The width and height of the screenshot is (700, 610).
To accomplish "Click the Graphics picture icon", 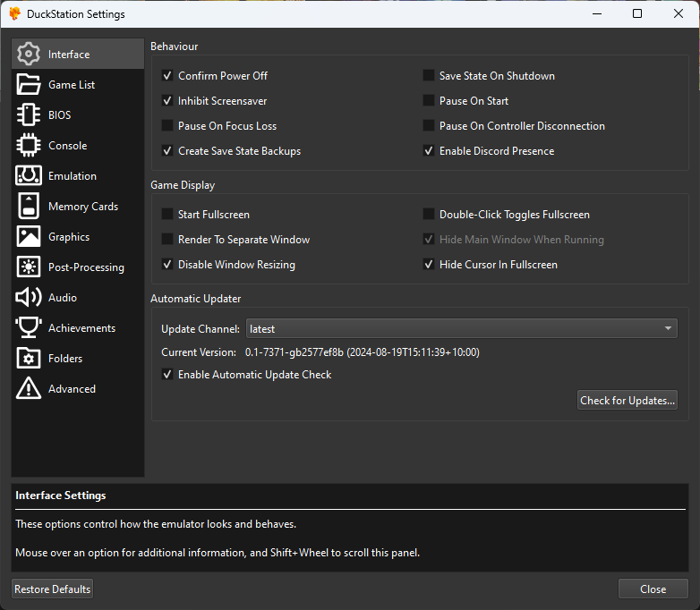I will [x=29, y=236].
